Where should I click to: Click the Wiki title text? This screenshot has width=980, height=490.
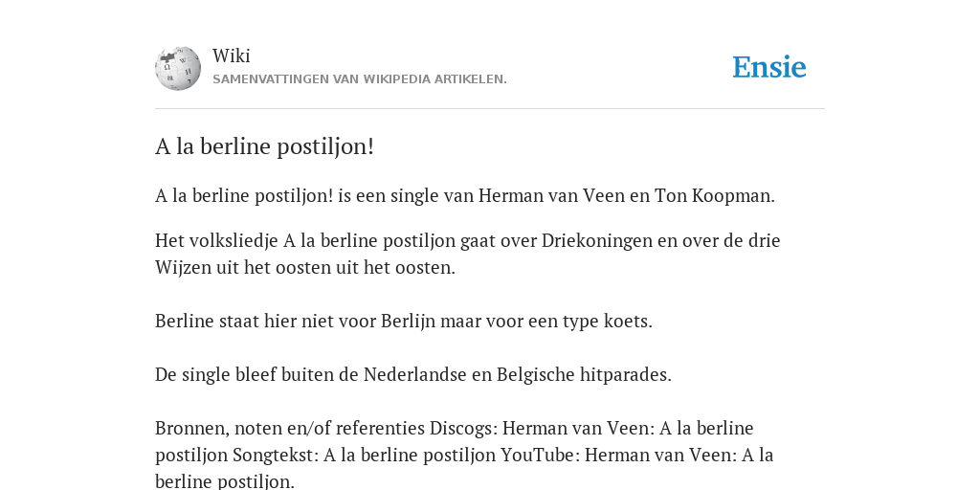pos(232,56)
